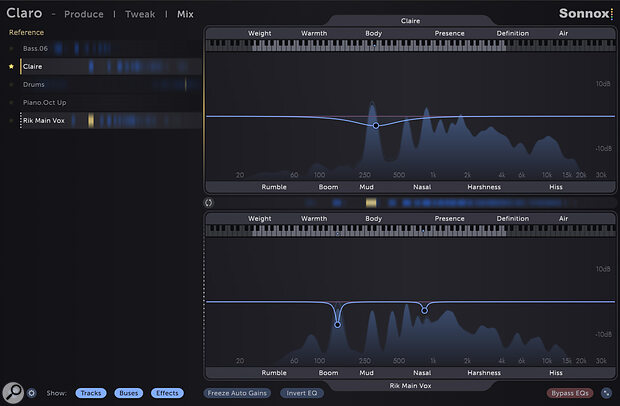Click the Sonnox logo
Screen dimensions: 620x406
tap(586, 13)
